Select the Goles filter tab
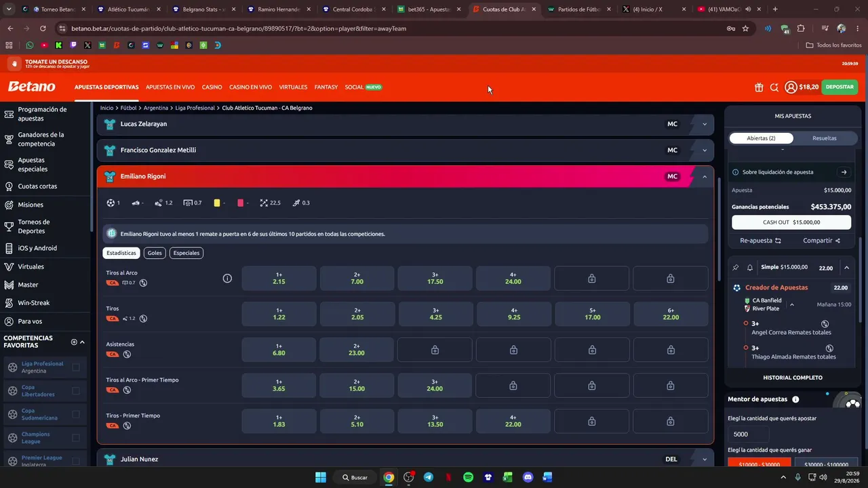The height and width of the screenshot is (488, 868). pyautogui.click(x=155, y=253)
